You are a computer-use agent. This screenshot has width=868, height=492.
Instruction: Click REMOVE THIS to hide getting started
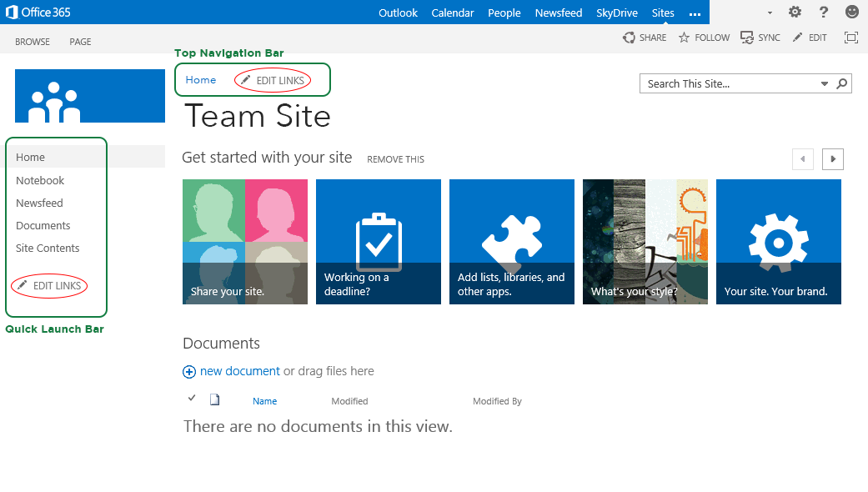pos(395,158)
